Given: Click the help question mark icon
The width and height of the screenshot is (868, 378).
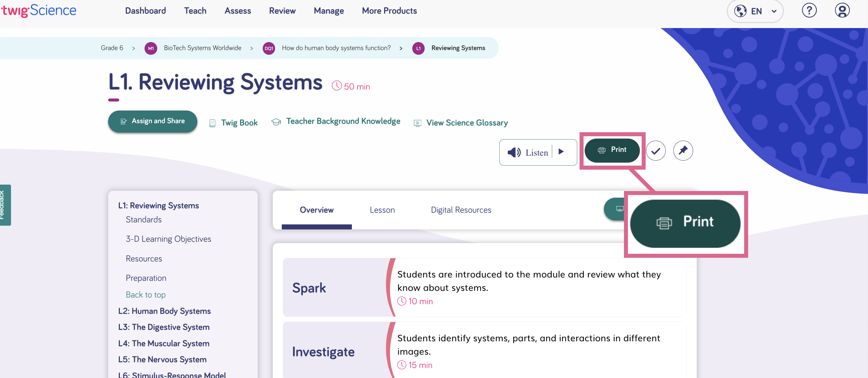Looking at the screenshot, I should tap(809, 11).
